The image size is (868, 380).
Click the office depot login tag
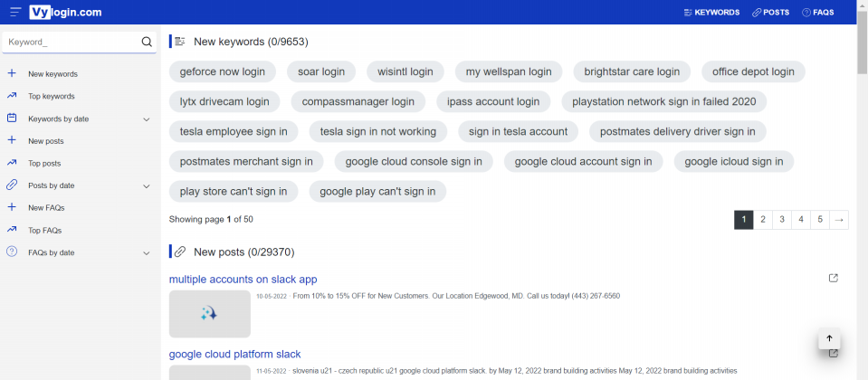click(x=753, y=71)
